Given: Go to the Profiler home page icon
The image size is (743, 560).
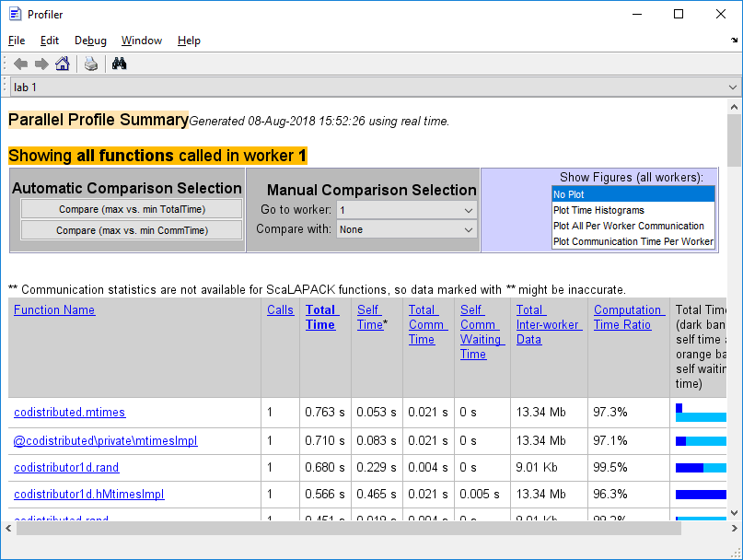Looking at the screenshot, I should point(63,64).
